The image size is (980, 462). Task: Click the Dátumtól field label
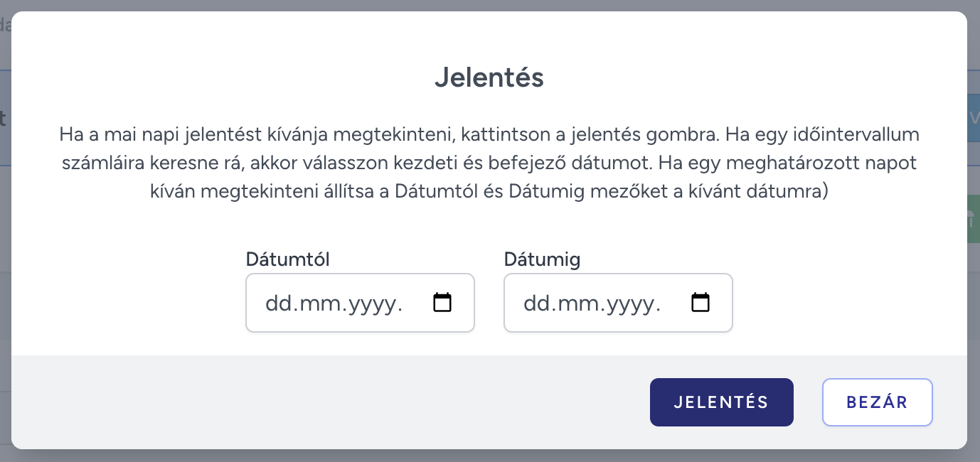[287, 259]
